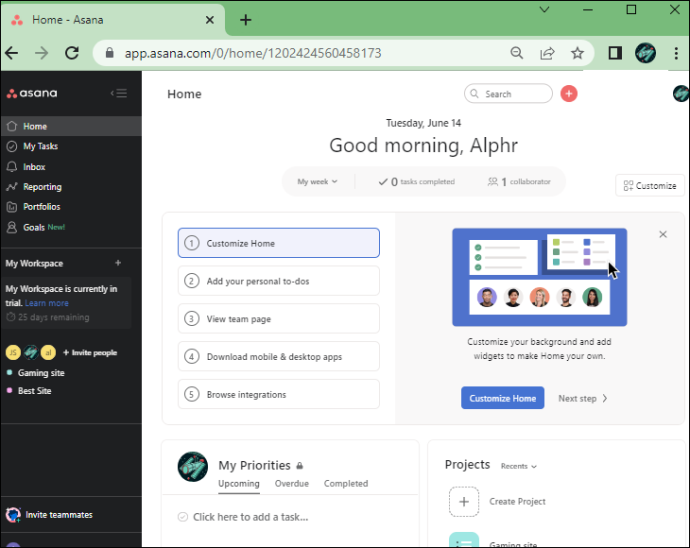The image size is (690, 548).
Task: Click the JS member avatar
Action: coord(13,353)
